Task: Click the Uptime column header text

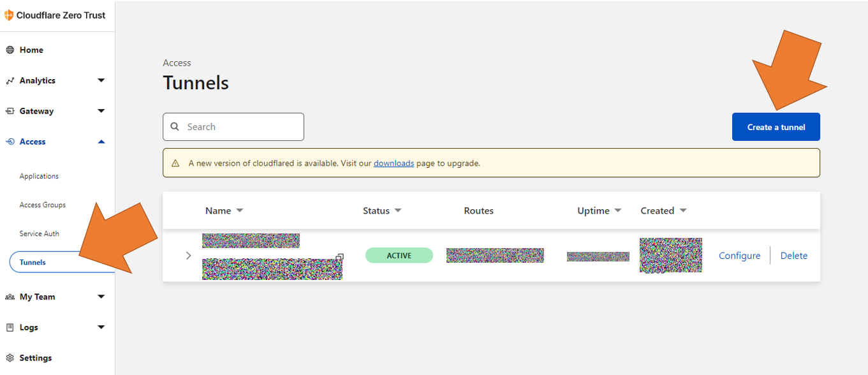Action: pyautogui.click(x=594, y=211)
